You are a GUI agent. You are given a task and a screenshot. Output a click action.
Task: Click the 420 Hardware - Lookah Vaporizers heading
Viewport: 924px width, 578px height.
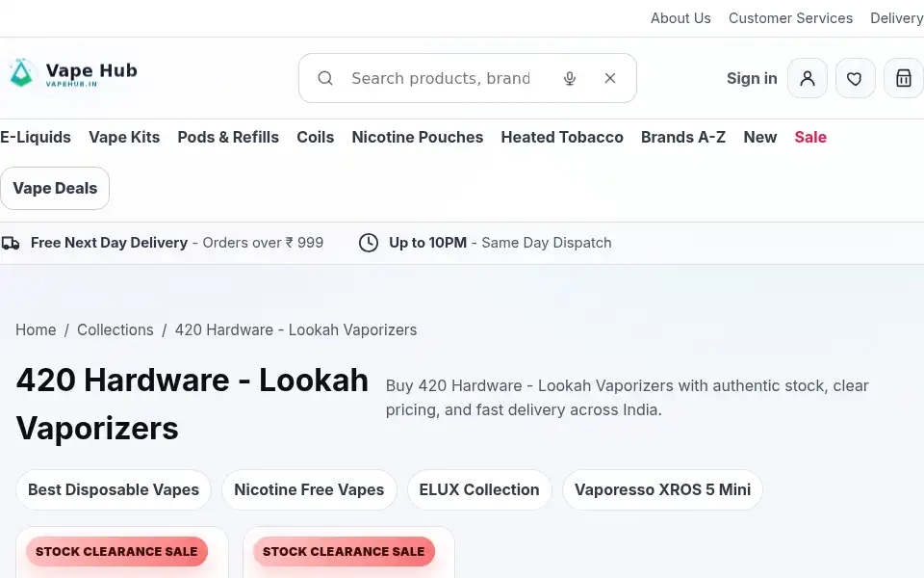192,404
